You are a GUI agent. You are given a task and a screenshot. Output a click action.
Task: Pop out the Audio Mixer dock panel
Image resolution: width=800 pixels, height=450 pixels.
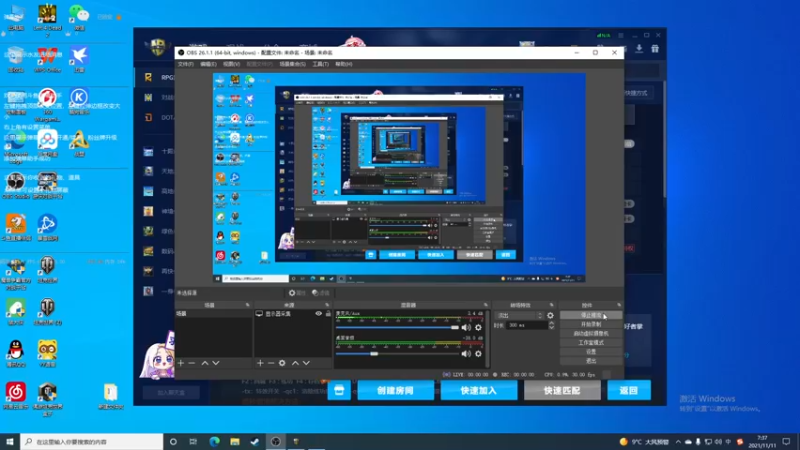[486, 305]
